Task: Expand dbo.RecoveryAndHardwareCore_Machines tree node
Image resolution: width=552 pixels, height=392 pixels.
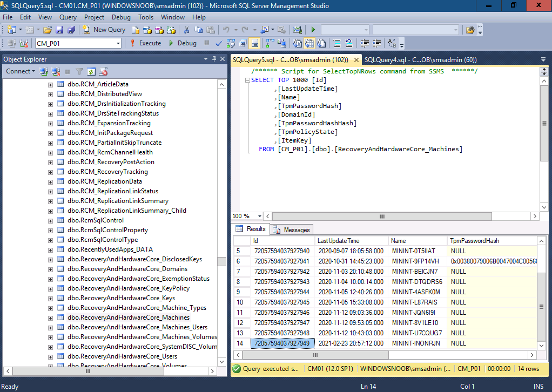Action: [50, 318]
